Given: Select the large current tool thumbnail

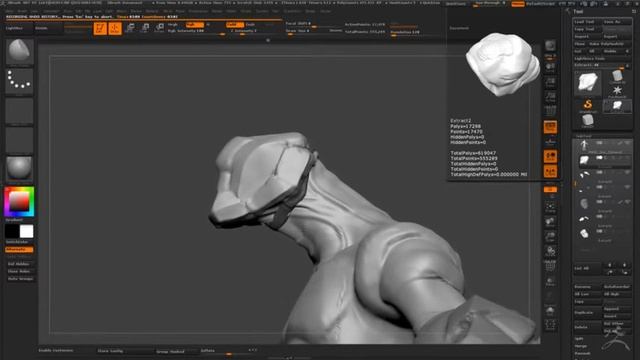Looking at the screenshot, I should [x=588, y=83].
